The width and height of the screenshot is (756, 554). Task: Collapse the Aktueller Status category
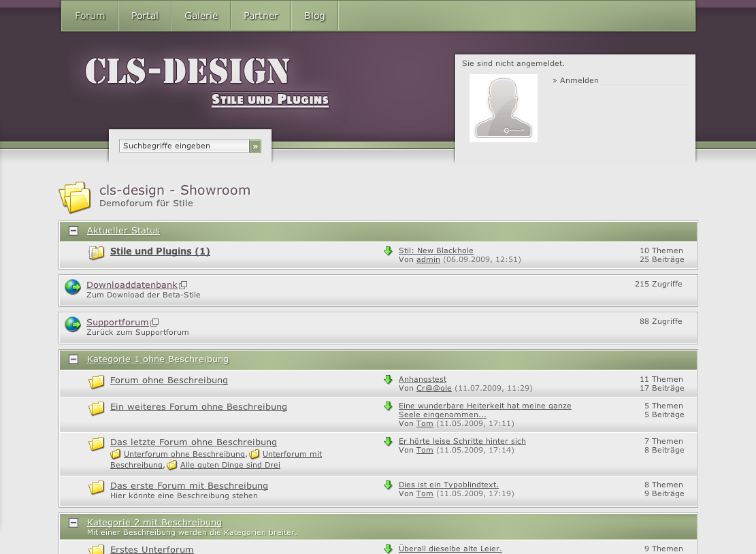pos(73,231)
